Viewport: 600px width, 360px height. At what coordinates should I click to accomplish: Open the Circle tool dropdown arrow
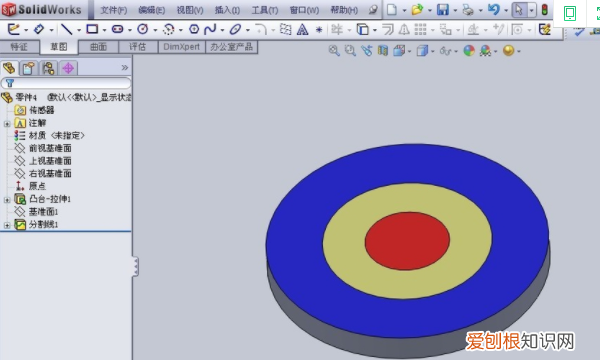coord(155,30)
